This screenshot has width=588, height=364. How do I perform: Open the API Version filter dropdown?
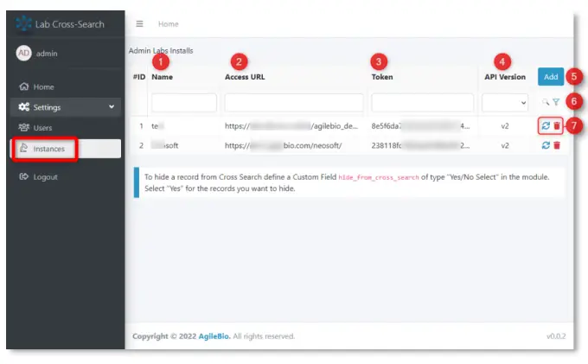tap(505, 103)
